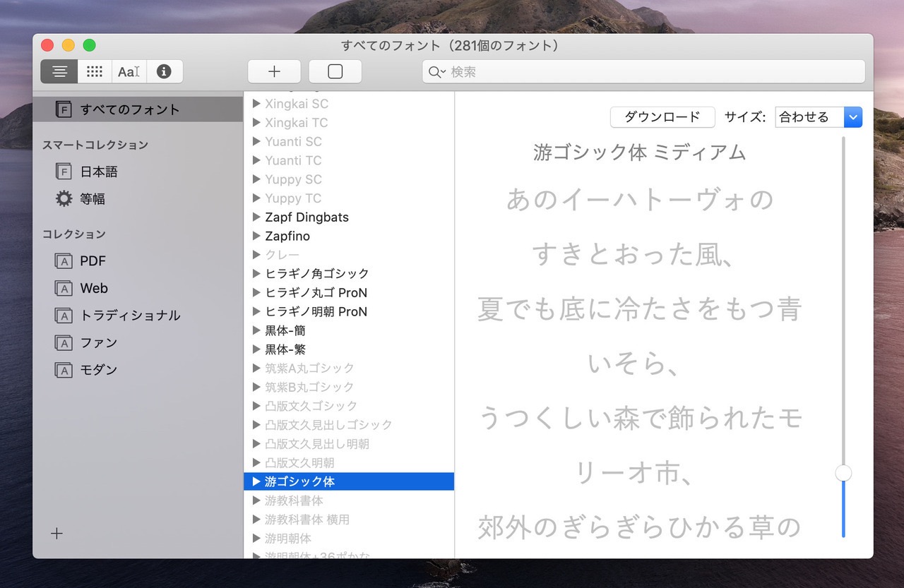Screen dimensions: 904x588
Task: Expand the ヒラギノ角ゴシック font family
Action: coord(257,274)
